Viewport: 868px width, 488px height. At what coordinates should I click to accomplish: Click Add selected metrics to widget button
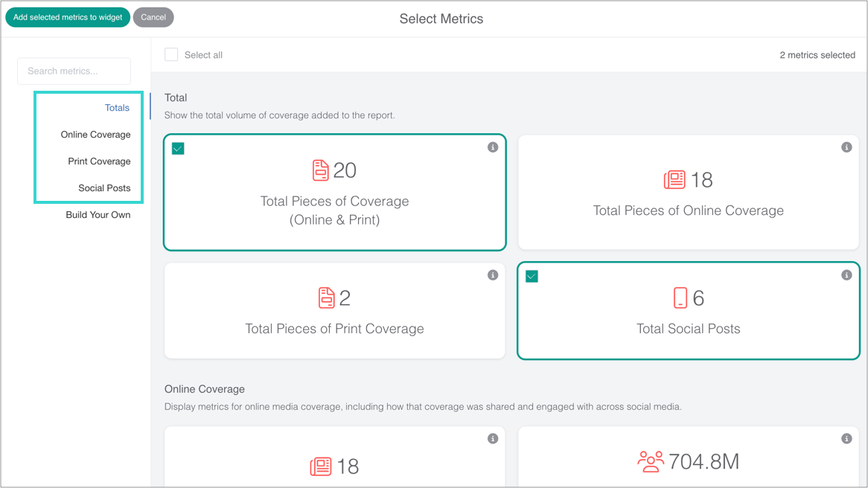point(68,17)
